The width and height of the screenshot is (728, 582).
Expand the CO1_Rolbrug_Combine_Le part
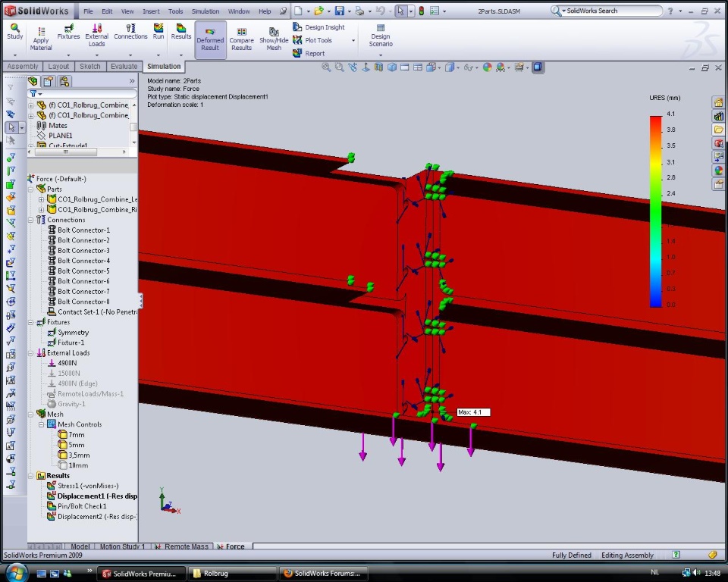(x=41, y=199)
